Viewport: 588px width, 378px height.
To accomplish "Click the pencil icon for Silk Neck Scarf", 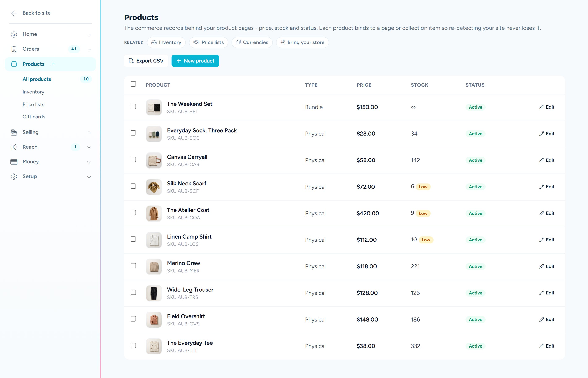I will coord(542,186).
